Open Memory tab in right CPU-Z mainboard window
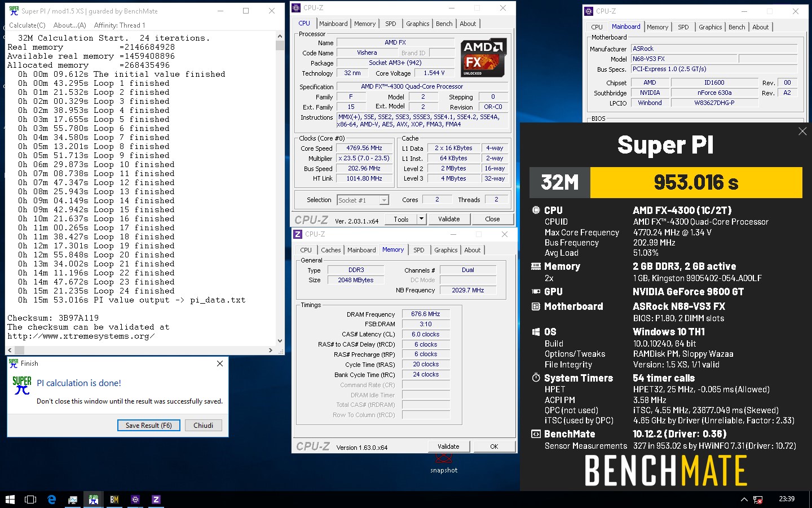812x508 pixels. tap(657, 27)
